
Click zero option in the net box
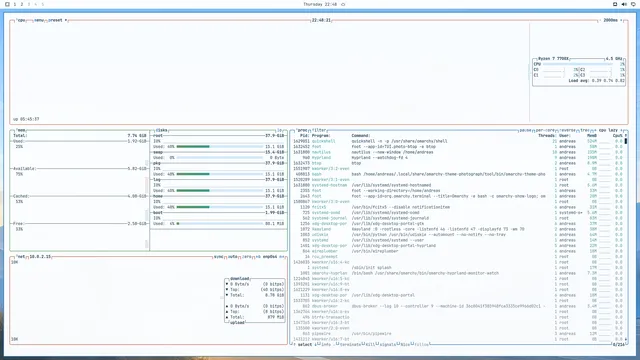[247, 257]
